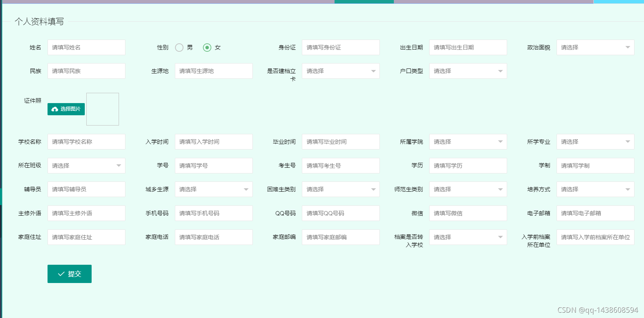Viewport: 644px width, 318px height.
Task: Click the 民族 input field
Action: tap(86, 71)
